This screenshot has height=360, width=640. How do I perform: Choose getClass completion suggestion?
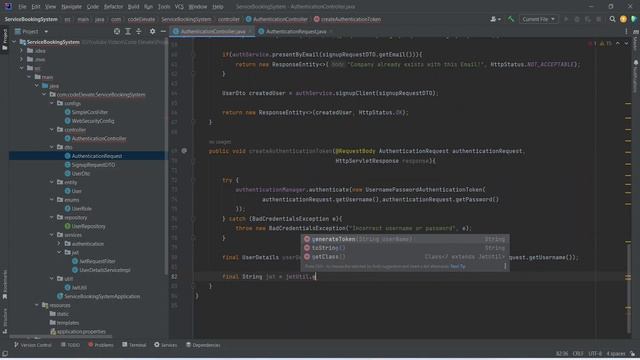(405, 257)
